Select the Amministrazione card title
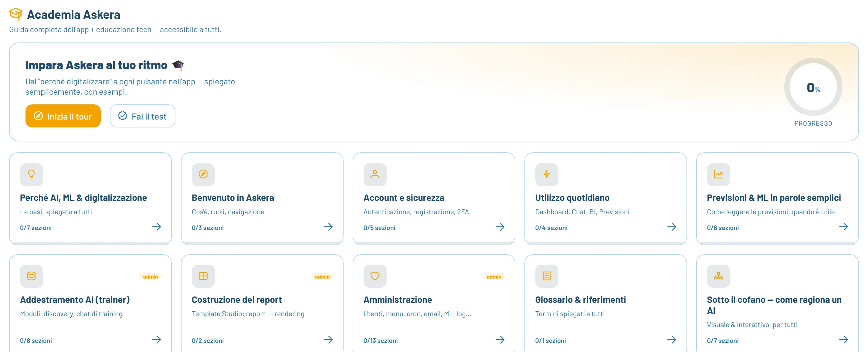The width and height of the screenshot is (868, 352). coord(398,300)
